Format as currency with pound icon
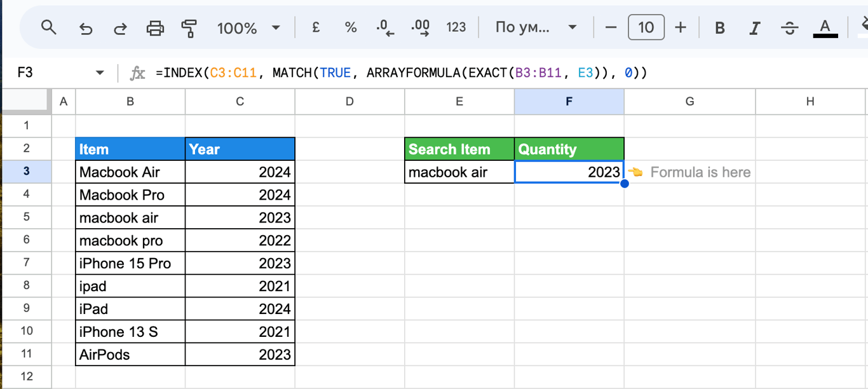 316,27
